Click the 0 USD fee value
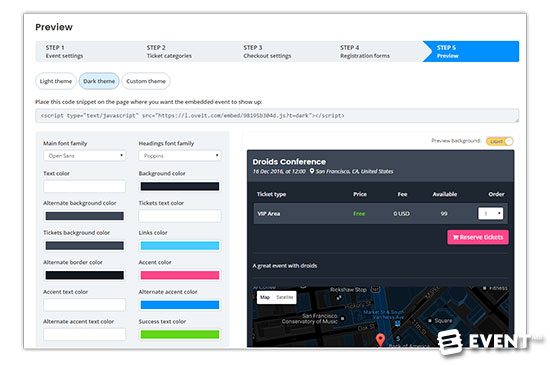This screenshot has width=550, height=365. coord(402,214)
